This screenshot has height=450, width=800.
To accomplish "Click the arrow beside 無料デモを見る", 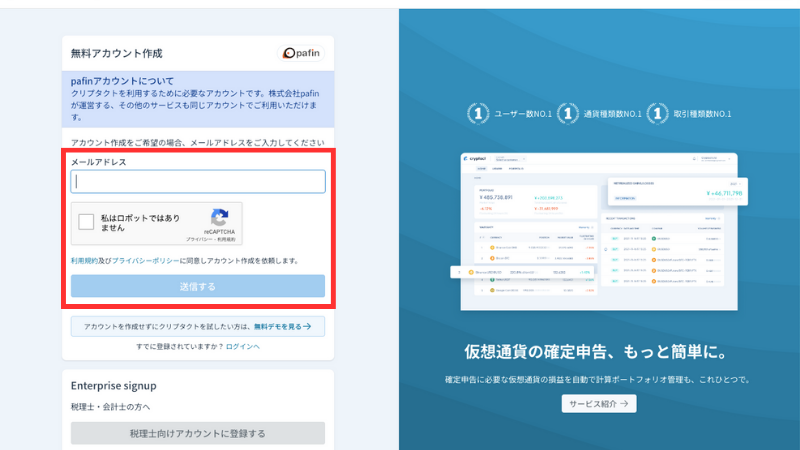I will [308, 326].
